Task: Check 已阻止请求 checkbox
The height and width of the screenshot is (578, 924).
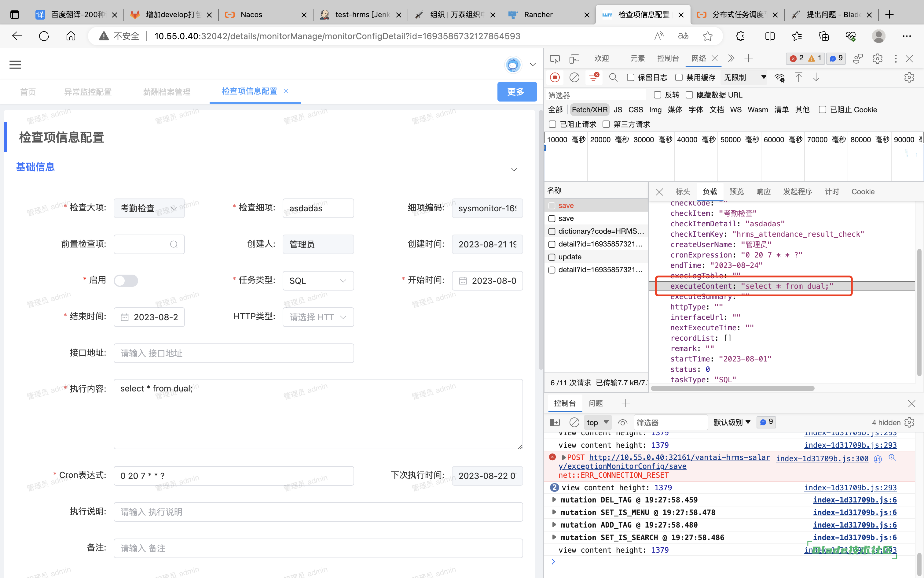Action: coord(552,124)
